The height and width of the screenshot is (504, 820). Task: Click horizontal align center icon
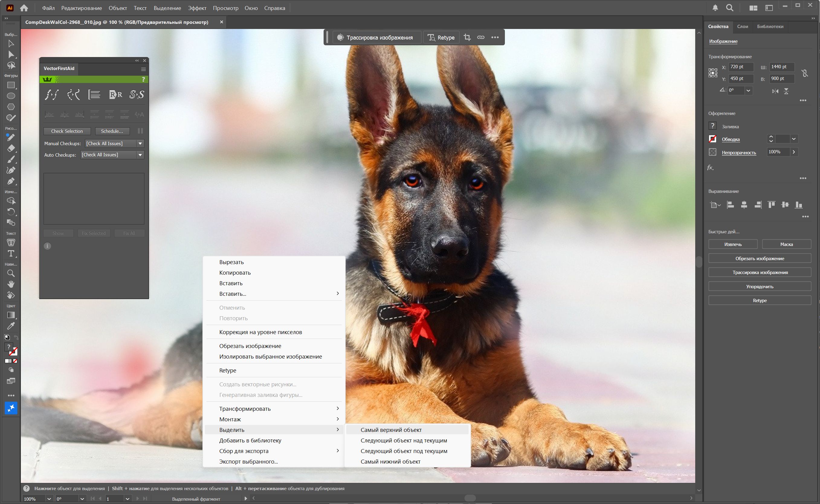click(x=744, y=205)
